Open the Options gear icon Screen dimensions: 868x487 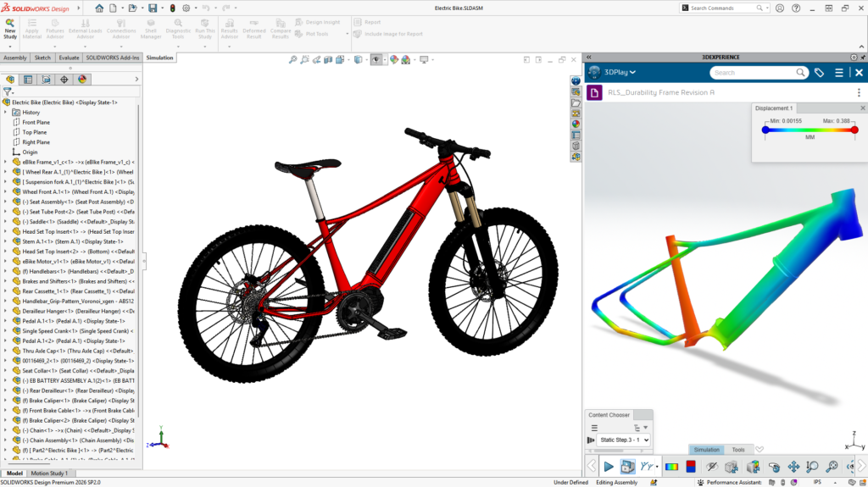coord(186,8)
